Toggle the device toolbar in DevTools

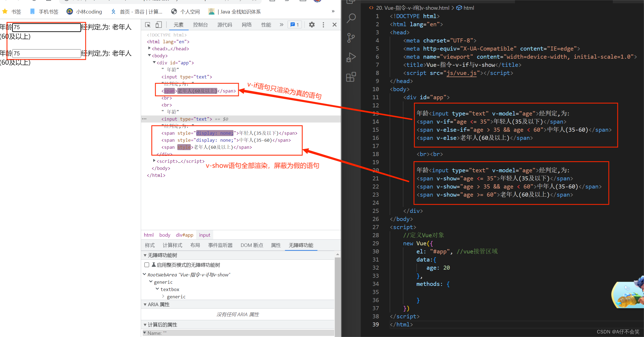pyautogui.click(x=159, y=25)
